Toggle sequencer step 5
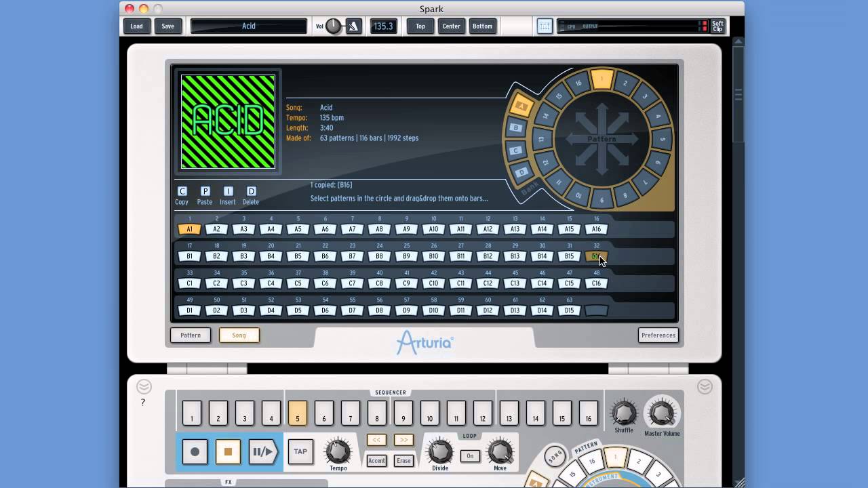Image resolution: width=868 pixels, height=488 pixels. (x=297, y=413)
